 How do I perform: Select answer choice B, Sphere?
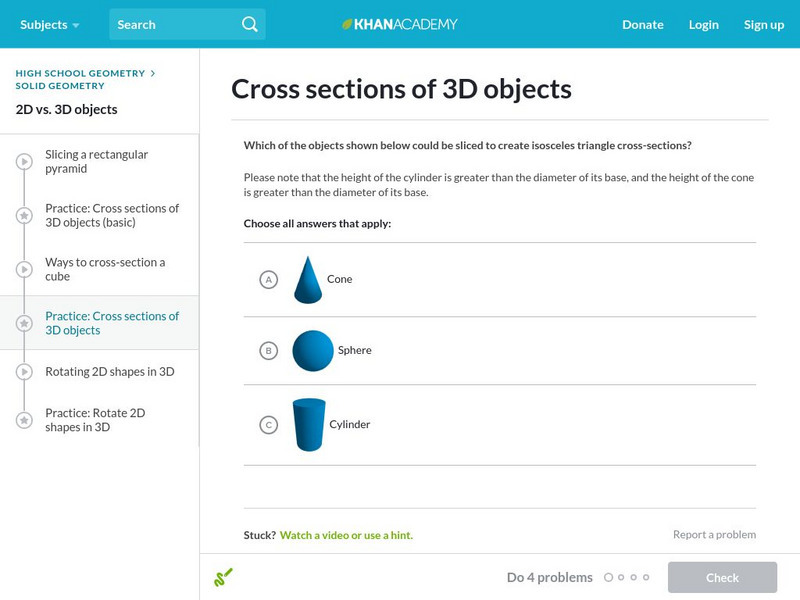(x=268, y=351)
